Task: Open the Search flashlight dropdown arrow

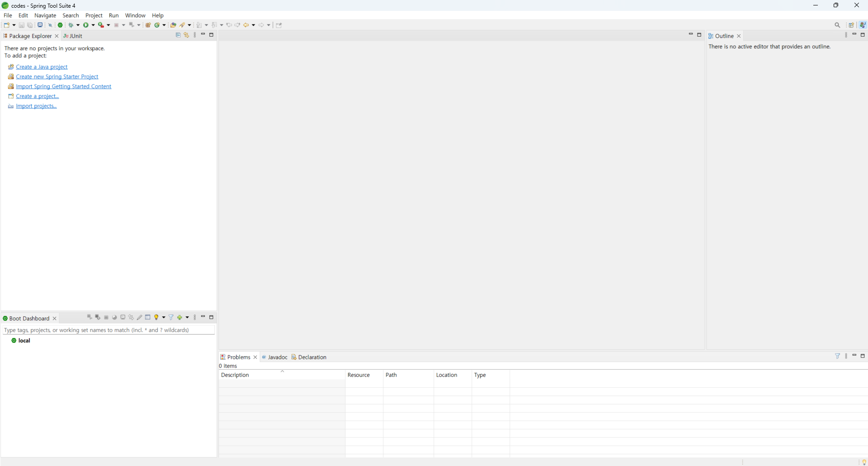Action: [190, 25]
